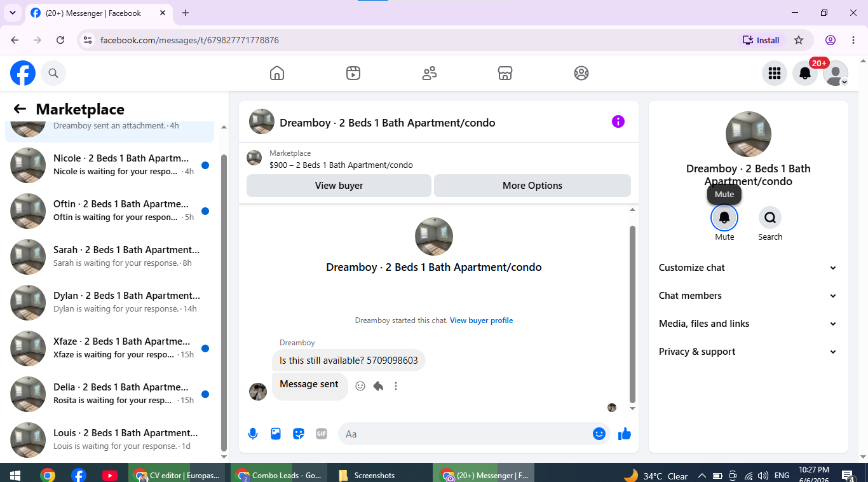Attach a photo using the image icon
The height and width of the screenshot is (482, 868).
click(276, 434)
